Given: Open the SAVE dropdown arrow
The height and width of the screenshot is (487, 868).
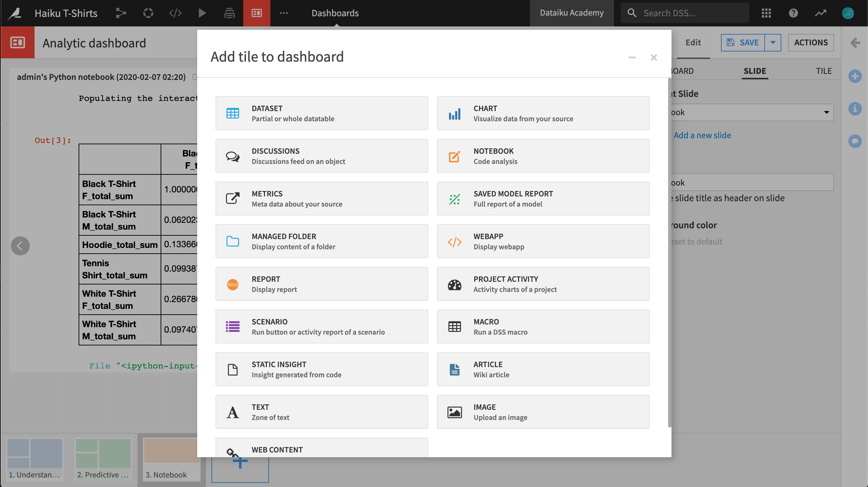Looking at the screenshot, I should [x=773, y=43].
